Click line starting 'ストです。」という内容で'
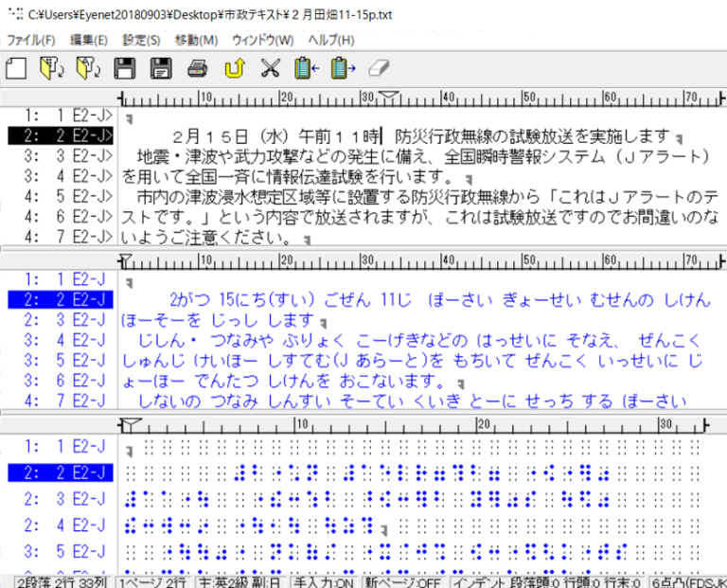The height and width of the screenshot is (588, 727). 419,217
